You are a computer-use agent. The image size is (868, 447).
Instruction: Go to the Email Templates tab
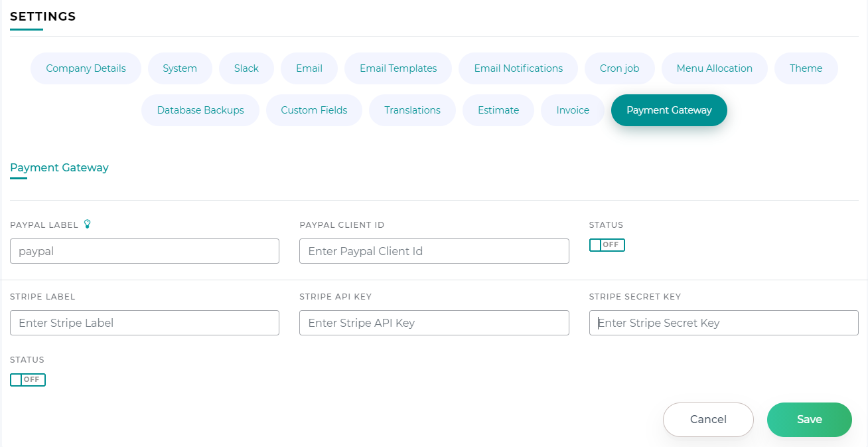pyautogui.click(x=398, y=68)
